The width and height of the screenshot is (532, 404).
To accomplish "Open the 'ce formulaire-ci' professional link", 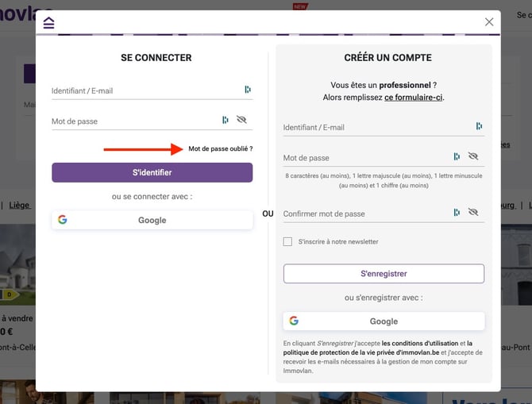I will point(413,98).
